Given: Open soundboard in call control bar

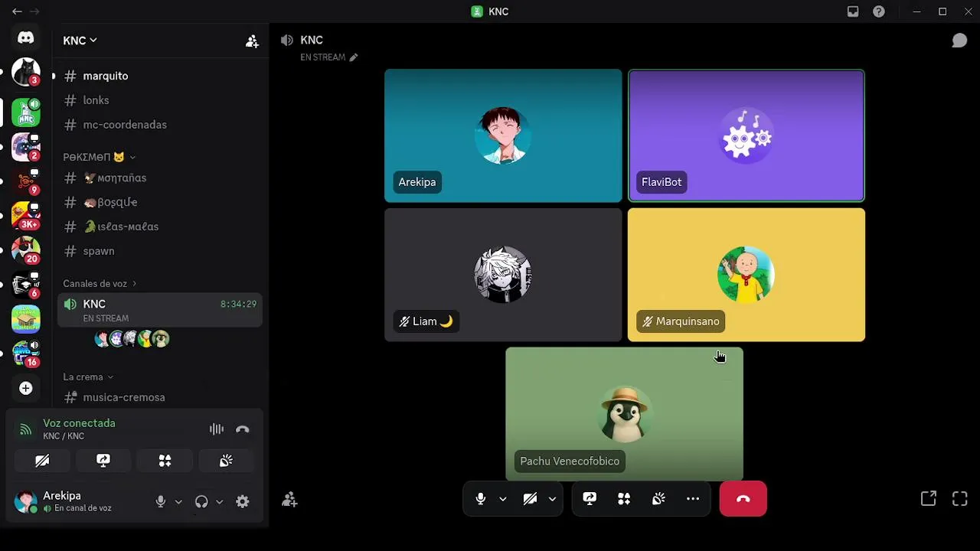Looking at the screenshot, I should tap(658, 499).
